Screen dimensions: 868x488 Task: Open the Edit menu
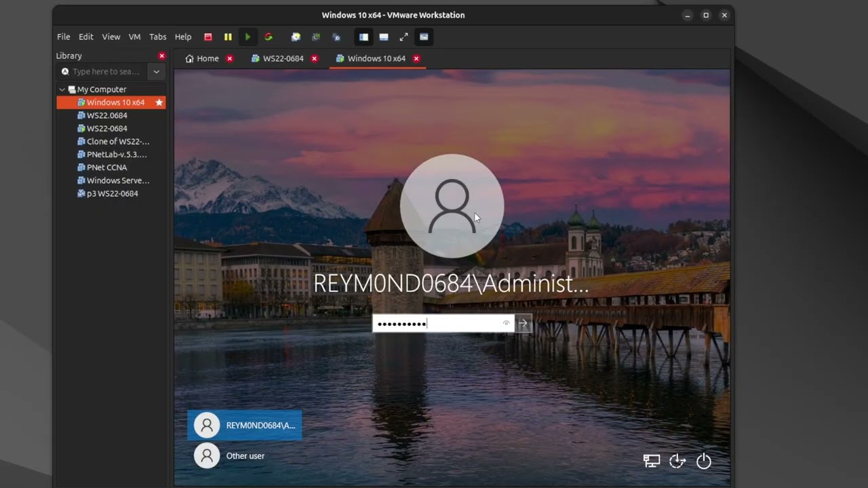(86, 37)
